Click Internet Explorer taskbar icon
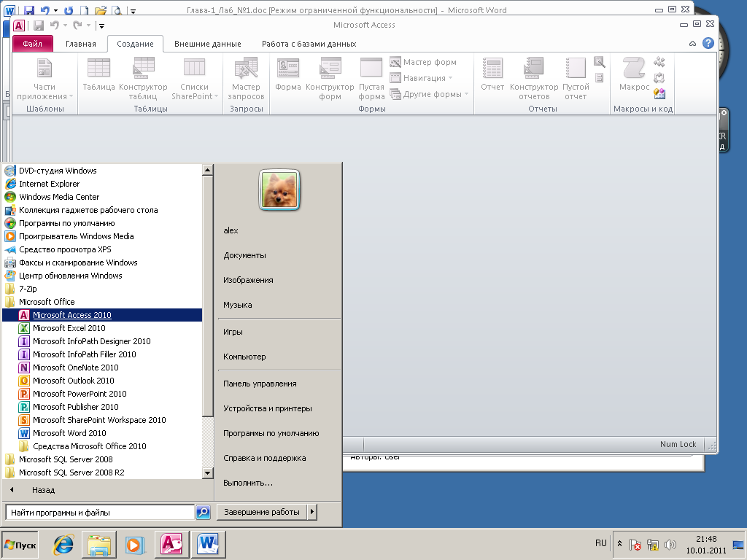The image size is (747, 560). pos(64,545)
